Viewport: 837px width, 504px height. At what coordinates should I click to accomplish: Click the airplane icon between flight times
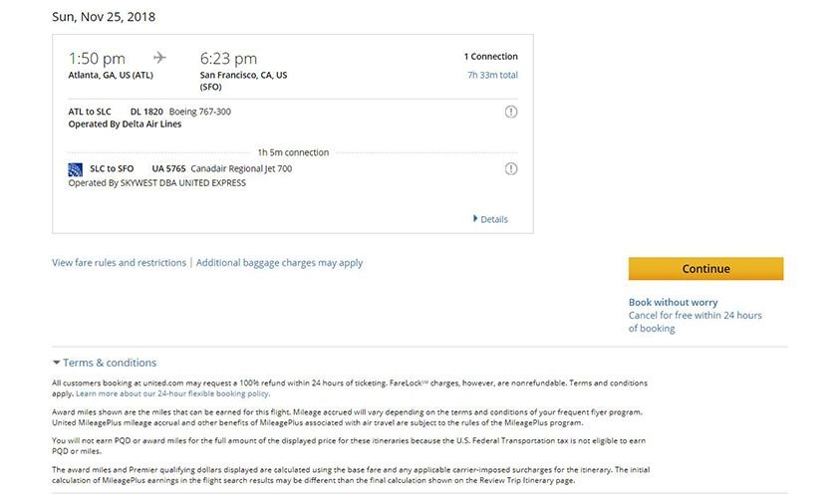coord(160,58)
